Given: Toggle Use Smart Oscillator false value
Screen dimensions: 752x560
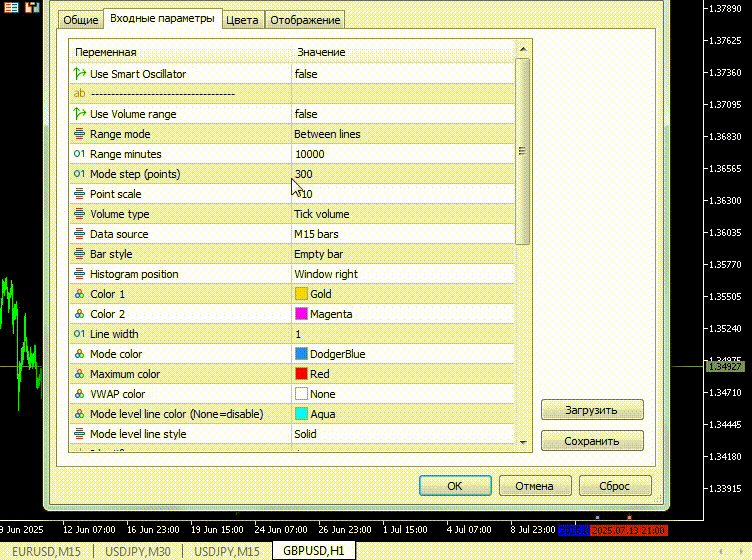Looking at the screenshot, I should pos(402,74).
